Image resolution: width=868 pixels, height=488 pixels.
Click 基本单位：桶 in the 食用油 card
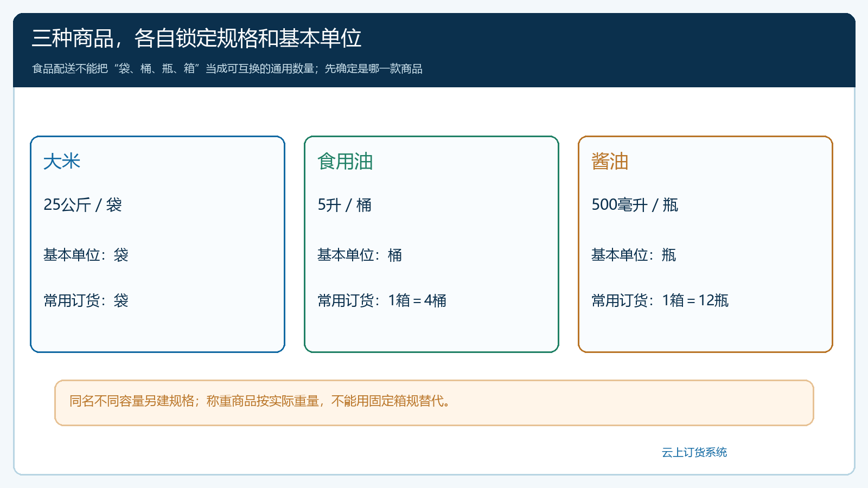[360, 254]
